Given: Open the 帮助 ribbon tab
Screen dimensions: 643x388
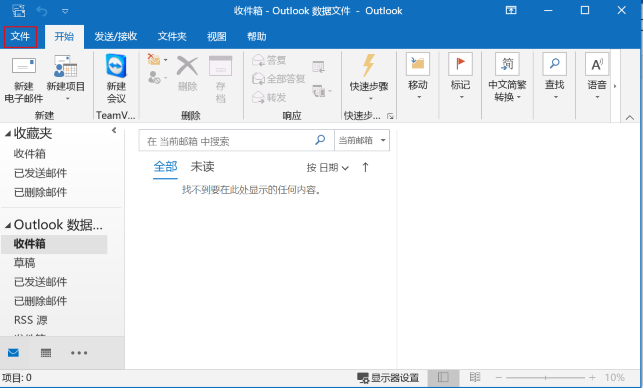Looking at the screenshot, I should (x=256, y=37).
